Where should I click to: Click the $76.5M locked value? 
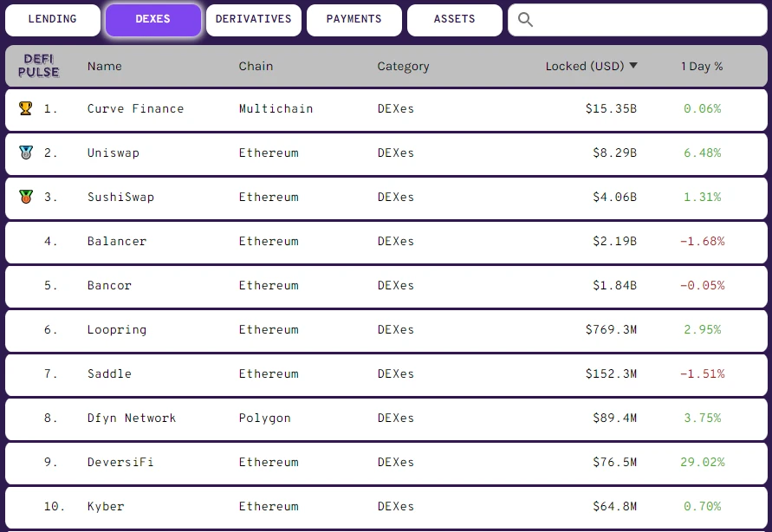tap(615, 462)
